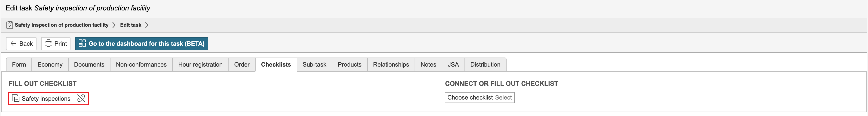Click the clipboard icon in breadcrumb
The image size is (868, 116).
pyautogui.click(x=10, y=25)
